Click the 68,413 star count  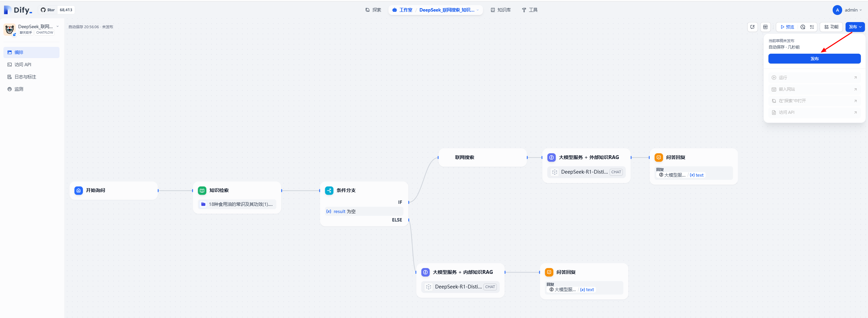coord(66,10)
